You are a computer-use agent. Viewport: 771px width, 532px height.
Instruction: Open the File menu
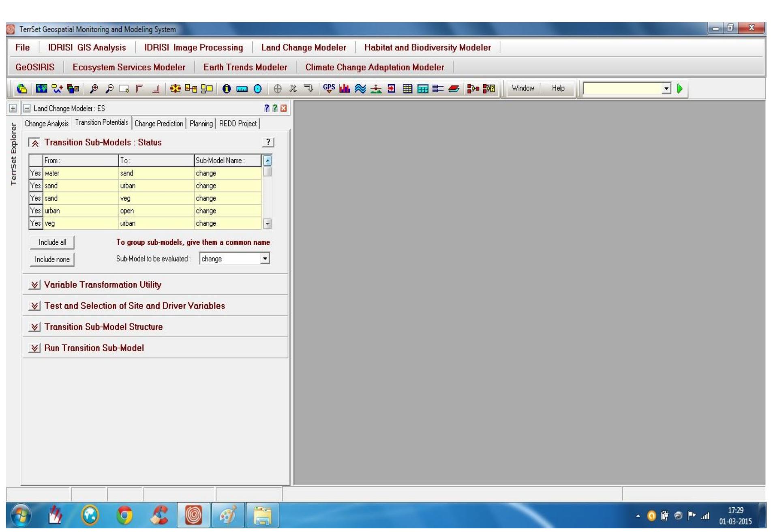23,47
